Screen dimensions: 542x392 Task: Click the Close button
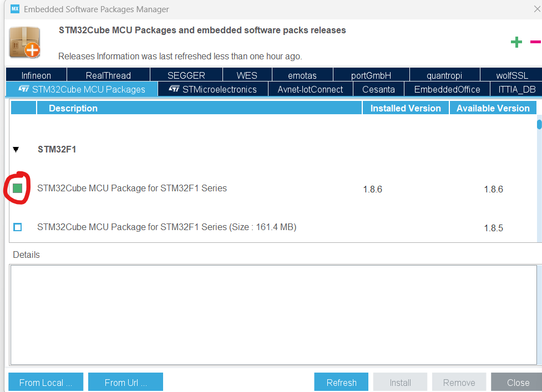pos(518,382)
